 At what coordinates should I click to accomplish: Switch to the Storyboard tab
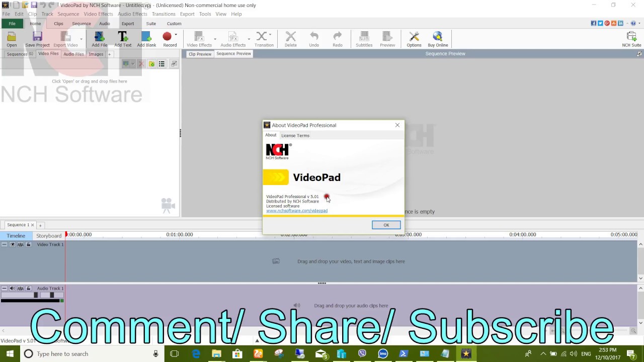49,236
